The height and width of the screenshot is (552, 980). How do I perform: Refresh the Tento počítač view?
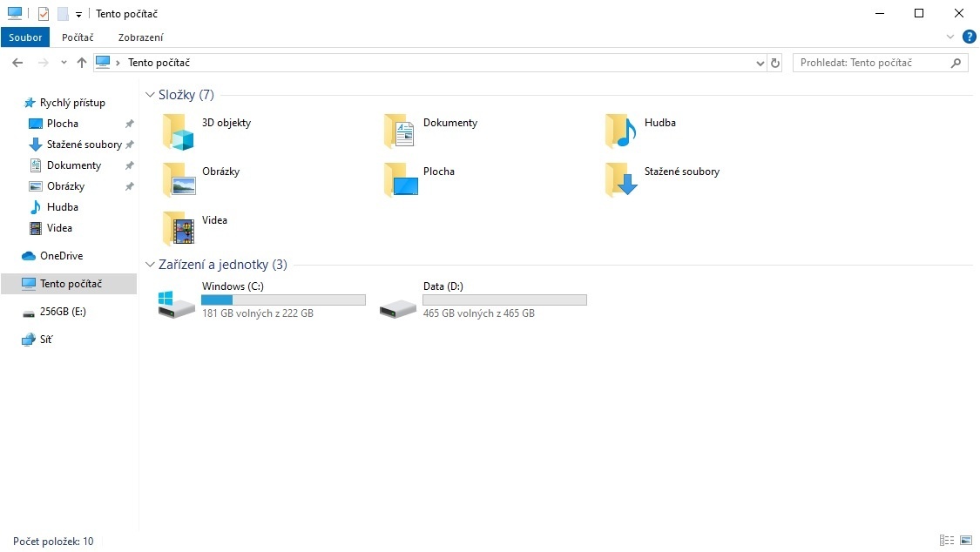click(775, 63)
